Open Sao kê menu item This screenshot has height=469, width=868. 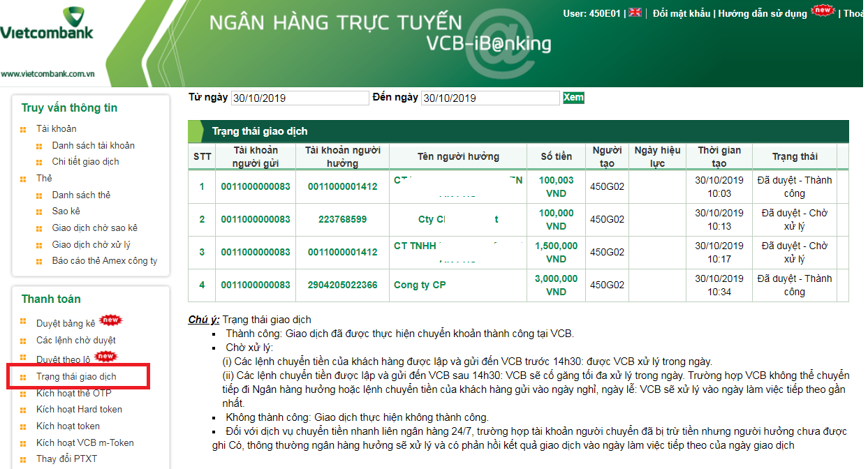coord(66,211)
